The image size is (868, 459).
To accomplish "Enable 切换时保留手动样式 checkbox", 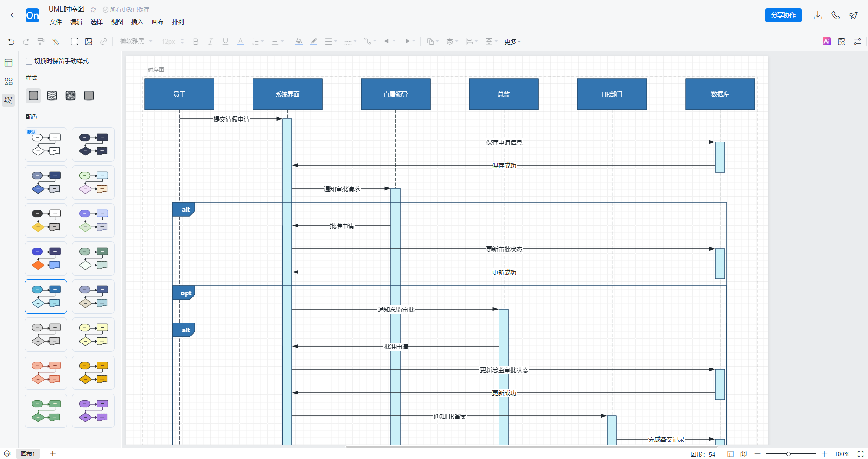I will click(29, 61).
